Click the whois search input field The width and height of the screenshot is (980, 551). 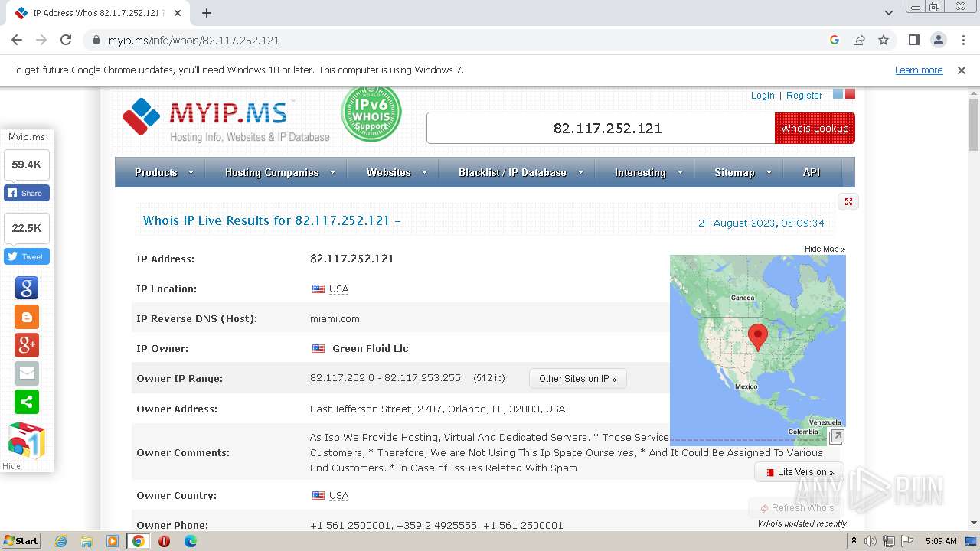tap(601, 128)
